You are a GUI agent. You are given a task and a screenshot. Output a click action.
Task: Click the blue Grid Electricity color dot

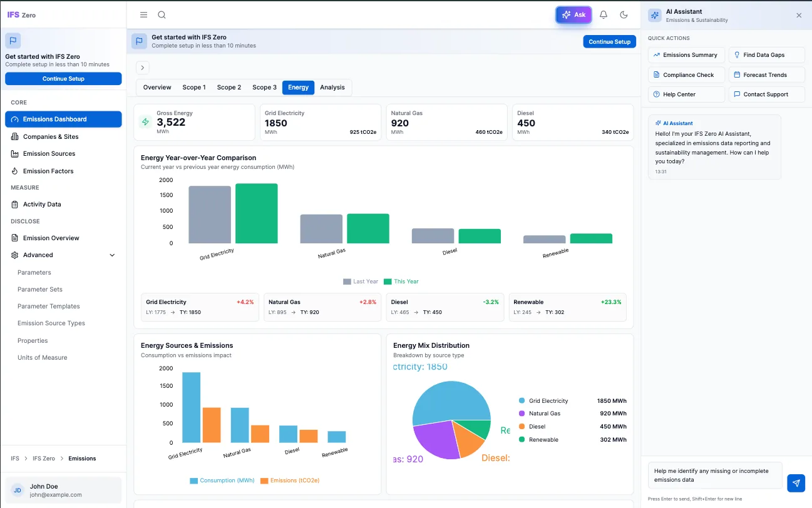tap(523, 400)
